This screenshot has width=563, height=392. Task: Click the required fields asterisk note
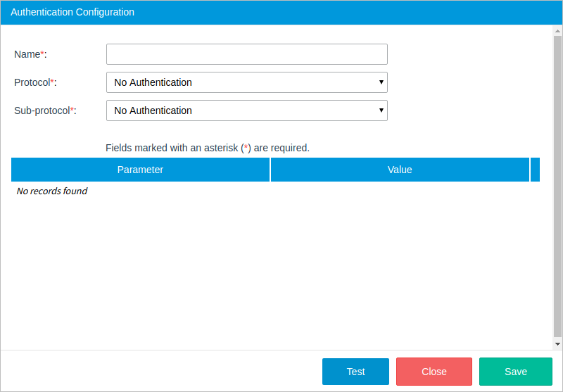[x=208, y=148]
